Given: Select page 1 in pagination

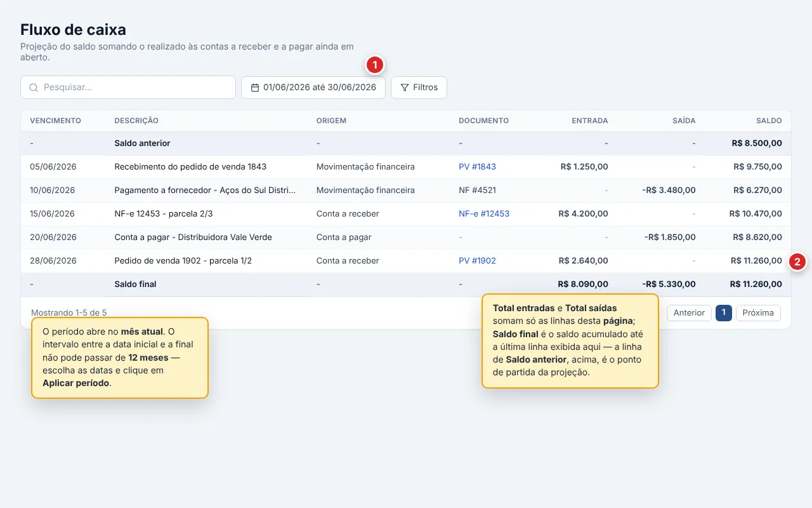Looking at the screenshot, I should (724, 312).
